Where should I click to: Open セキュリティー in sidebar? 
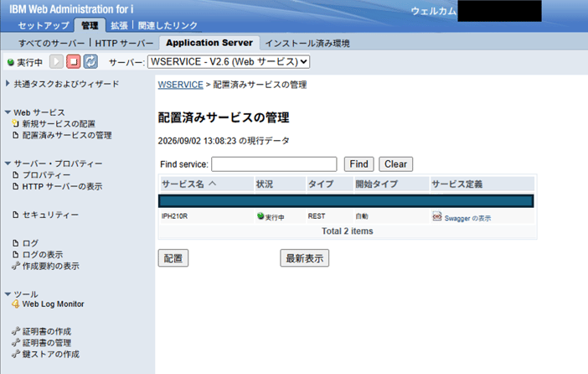point(50,215)
